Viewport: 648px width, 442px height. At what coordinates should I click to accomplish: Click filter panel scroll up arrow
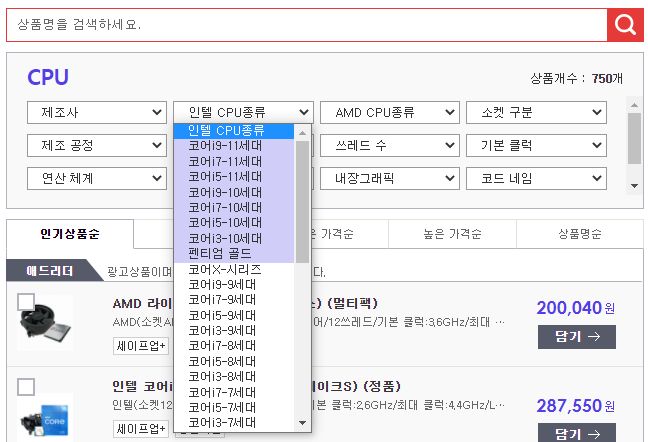(634, 105)
